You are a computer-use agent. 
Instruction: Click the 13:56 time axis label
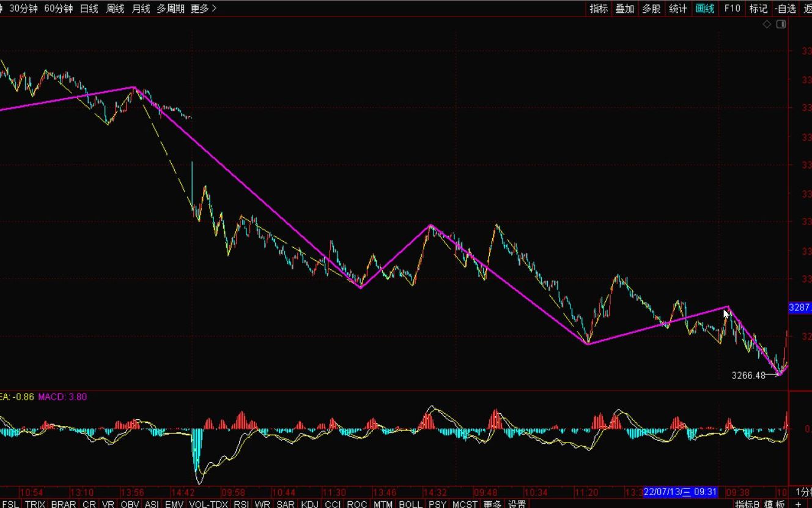coord(132,492)
